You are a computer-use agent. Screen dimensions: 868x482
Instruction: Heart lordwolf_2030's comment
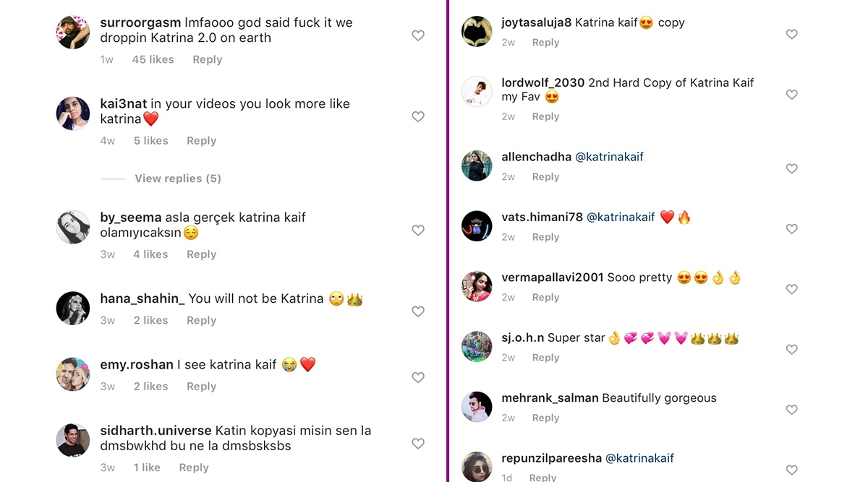tap(792, 95)
